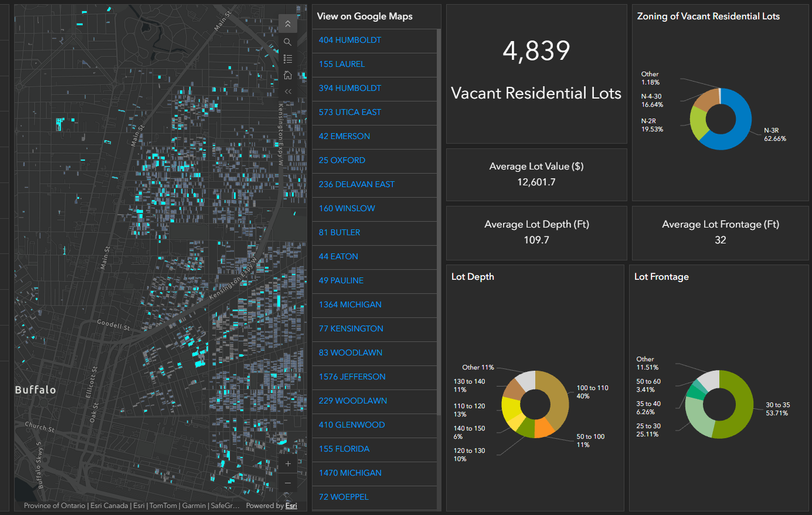Click 110 to 120 13% label

(x=469, y=410)
